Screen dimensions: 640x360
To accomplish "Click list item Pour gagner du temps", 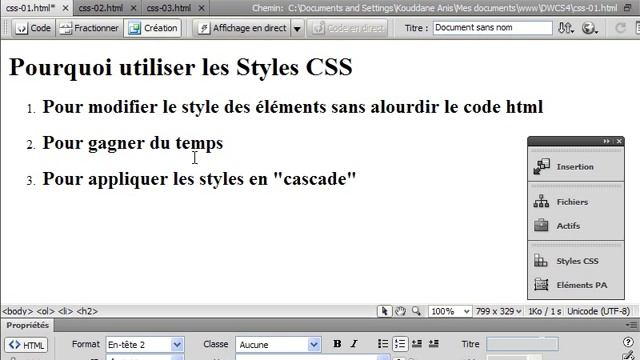I will click(x=133, y=143).
